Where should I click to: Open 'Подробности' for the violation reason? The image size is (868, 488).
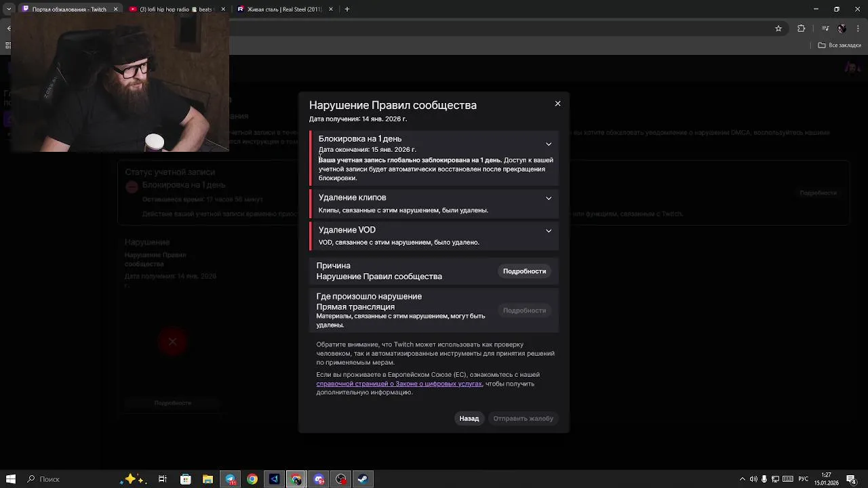click(524, 271)
